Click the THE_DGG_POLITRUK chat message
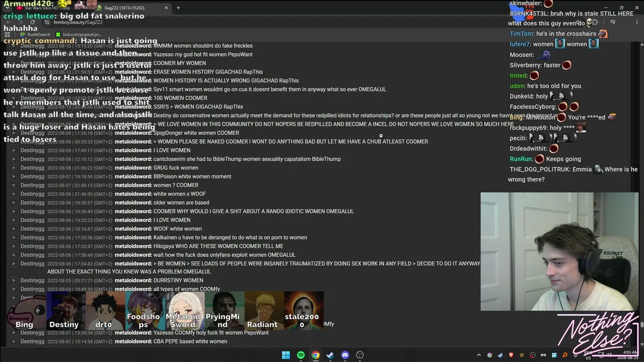 (x=573, y=174)
